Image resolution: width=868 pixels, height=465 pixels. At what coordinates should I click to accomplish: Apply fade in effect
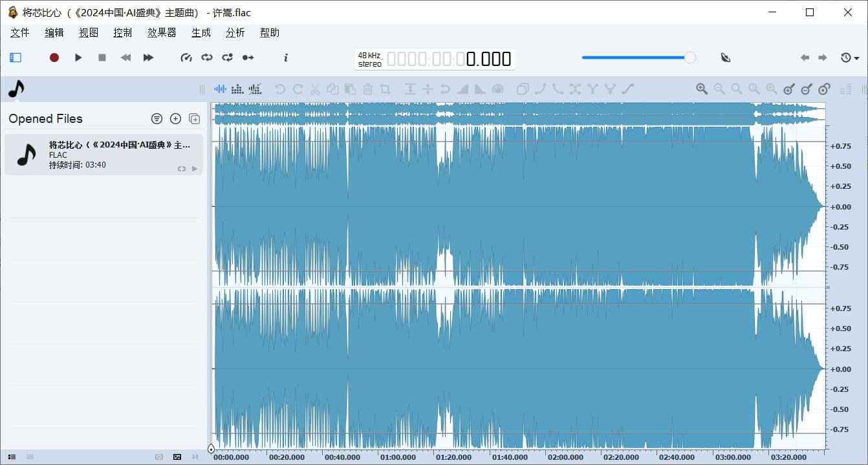pos(462,89)
